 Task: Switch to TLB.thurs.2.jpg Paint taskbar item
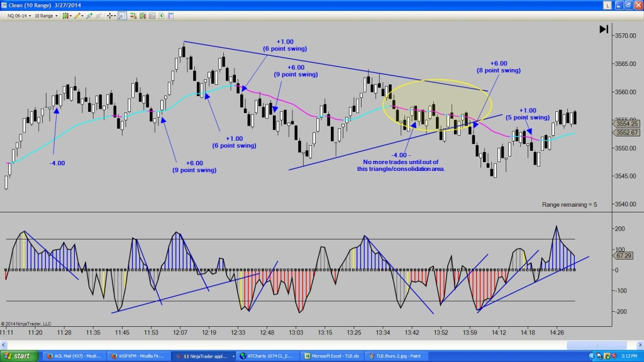(397, 356)
